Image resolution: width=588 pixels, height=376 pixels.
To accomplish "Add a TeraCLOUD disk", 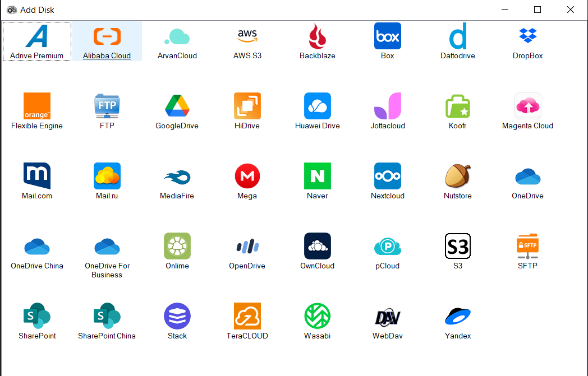I will coord(247,321).
